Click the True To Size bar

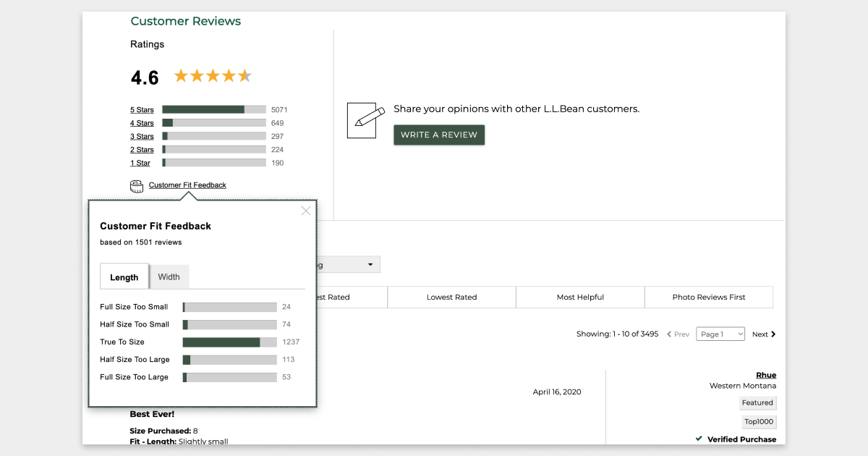tap(229, 342)
